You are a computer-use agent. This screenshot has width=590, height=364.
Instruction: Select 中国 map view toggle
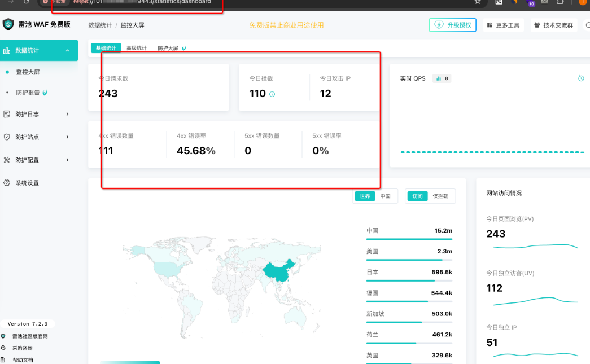[x=385, y=196]
